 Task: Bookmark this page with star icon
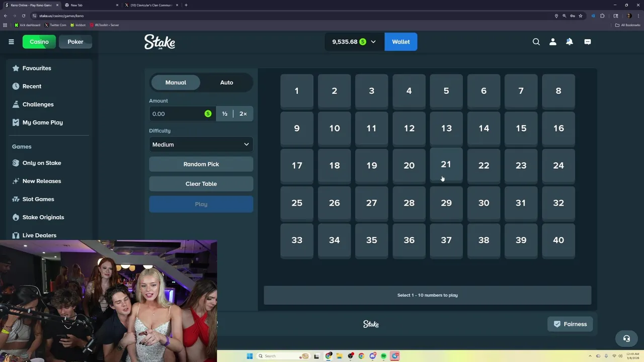pos(581,16)
